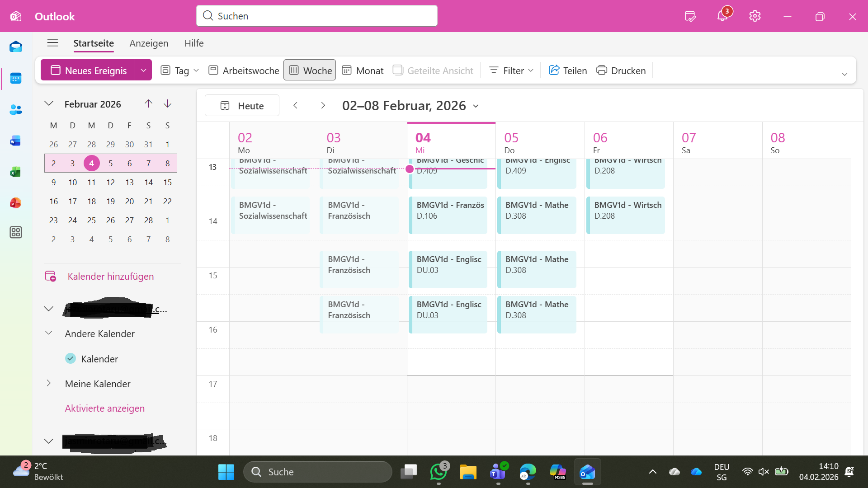868x488 pixels.
Task: Open the Neues Ereignis dropdown arrow
Action: coord(143,70)
